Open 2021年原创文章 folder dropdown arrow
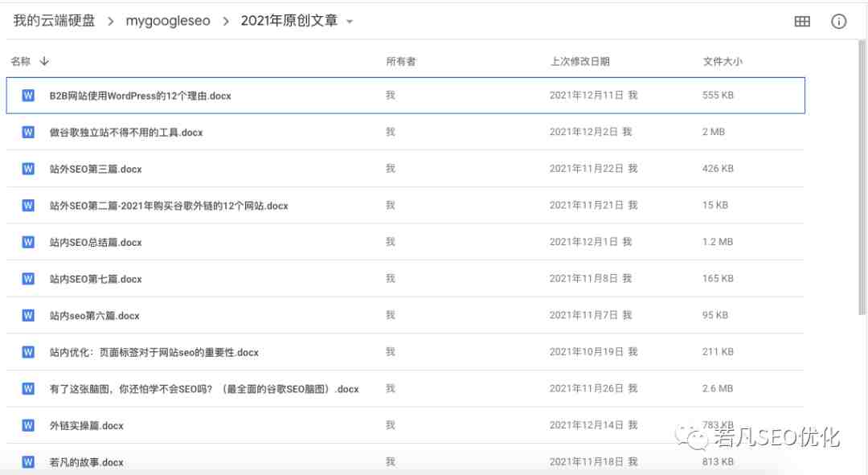The image size is (868, 475). pyautogui.click(x=350, y=22)
